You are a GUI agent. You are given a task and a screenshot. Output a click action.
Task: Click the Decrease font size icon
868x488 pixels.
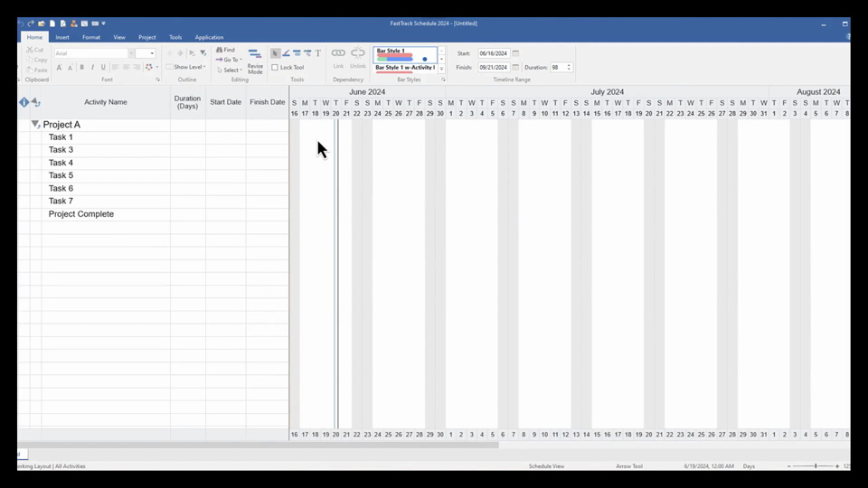pos(71,67)
